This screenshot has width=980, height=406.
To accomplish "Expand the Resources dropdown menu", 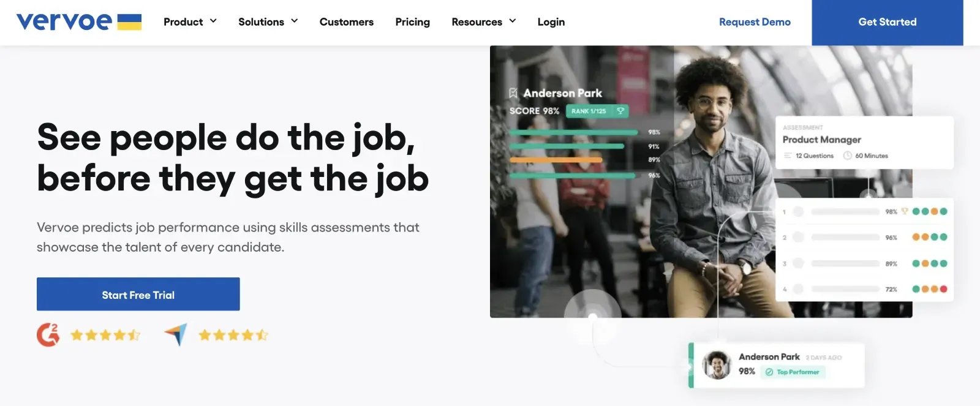I will [483, 22].
